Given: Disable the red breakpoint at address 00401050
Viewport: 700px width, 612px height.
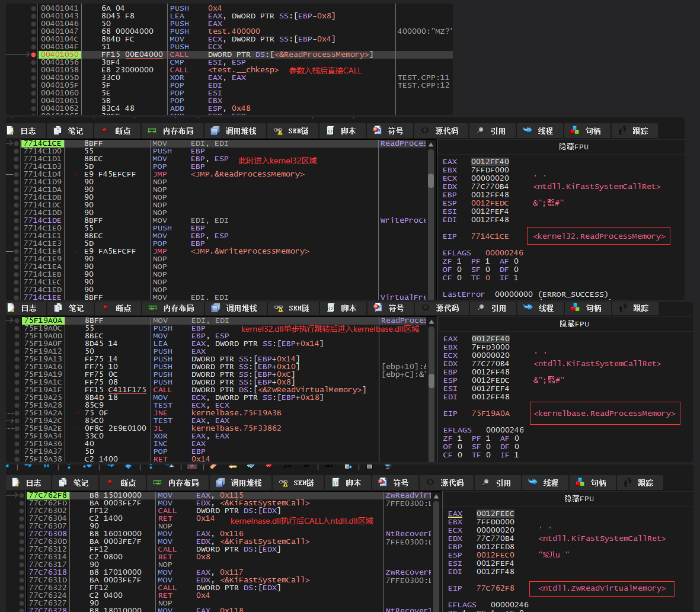Looking at the screenshot, I should (x=33, y=55).
